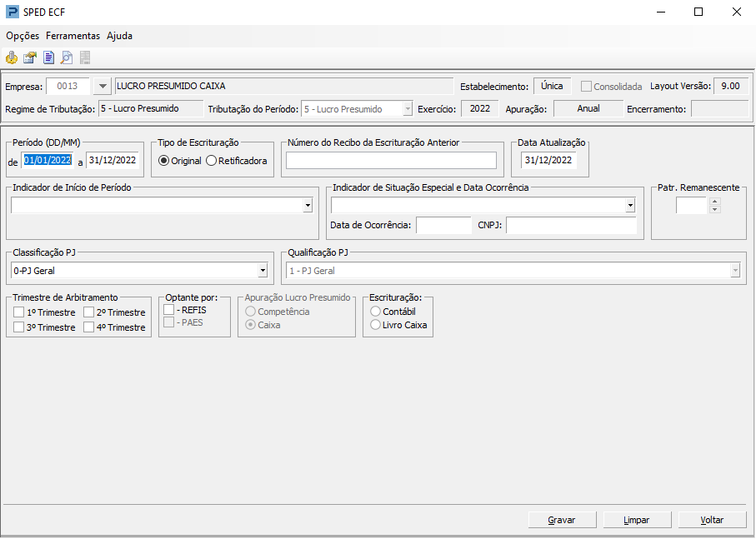Choose Contábil escrituração radio button
The height and width of the screenshot is (539, 756).
point(376,312)
